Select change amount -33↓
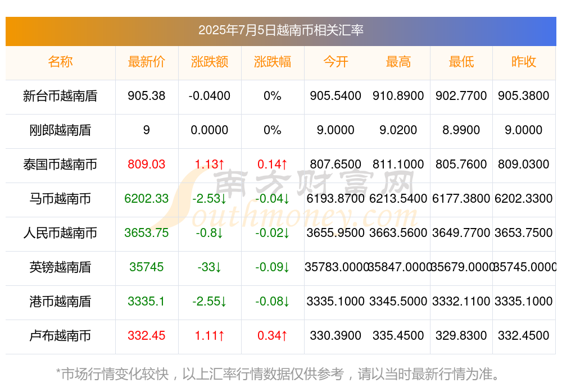 pos(209,267)
